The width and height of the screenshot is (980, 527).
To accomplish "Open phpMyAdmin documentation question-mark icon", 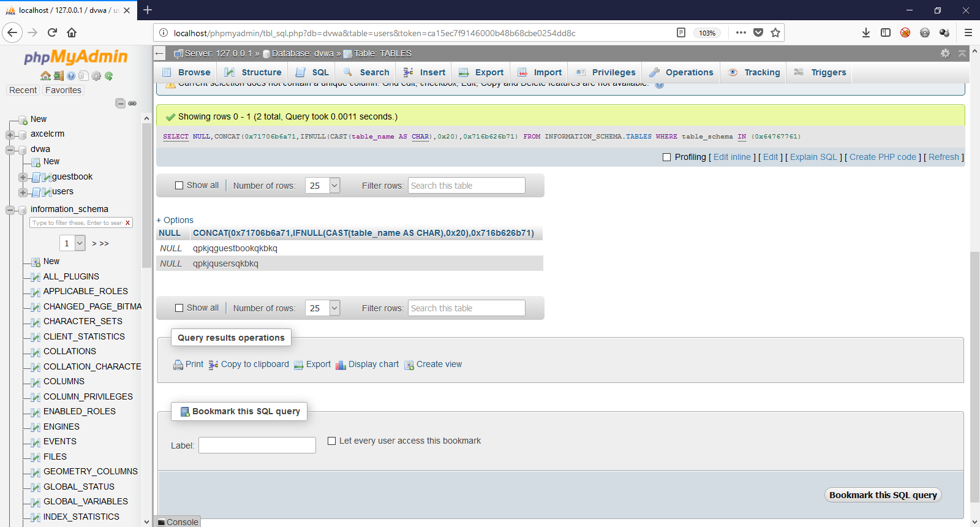I will 71,76.
